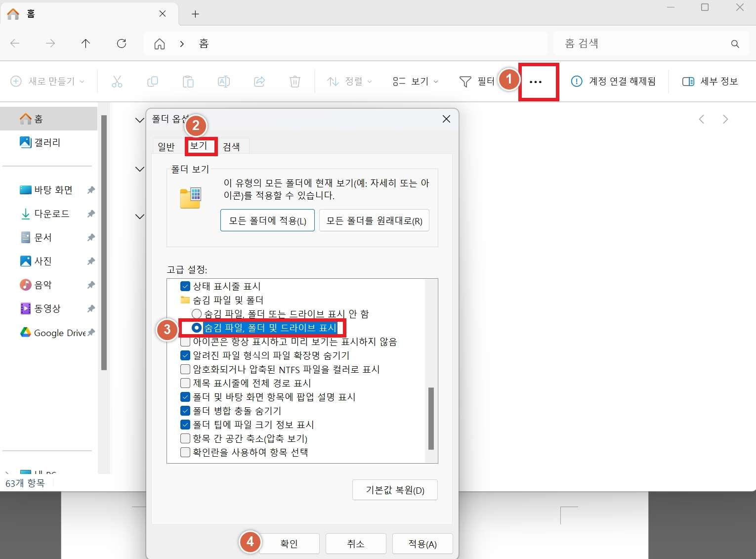Click the Delete trash can icon
The width and height of the screenshot is (756, 559).
pyautogui.click(x=295, y=82)
